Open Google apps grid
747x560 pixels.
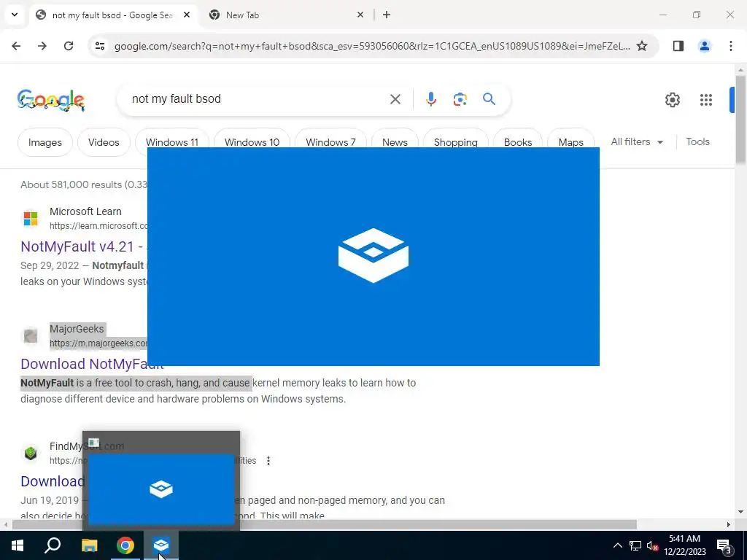pyautogui.click(x=705, y=99)
